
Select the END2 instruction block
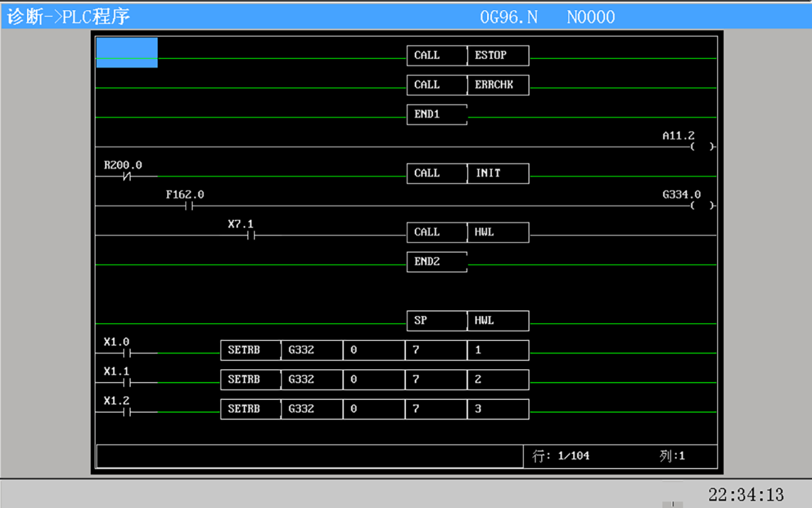click(x=437, y=262)
